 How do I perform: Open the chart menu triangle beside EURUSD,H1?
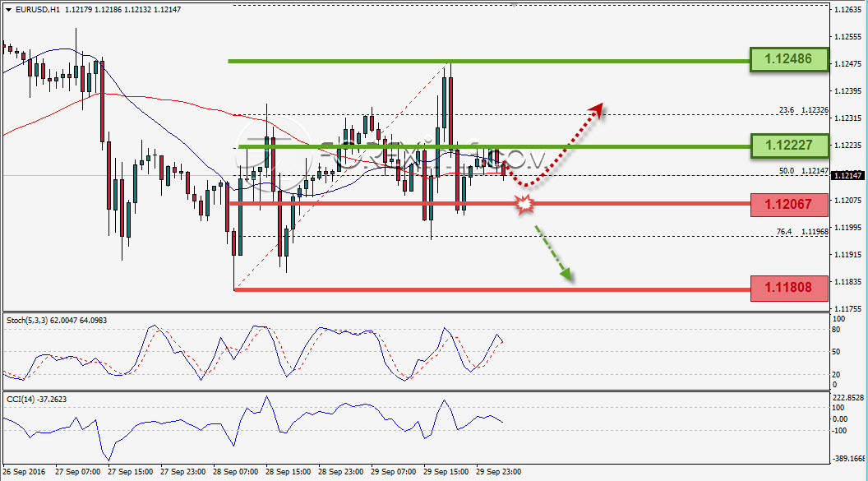pos(8,10)
